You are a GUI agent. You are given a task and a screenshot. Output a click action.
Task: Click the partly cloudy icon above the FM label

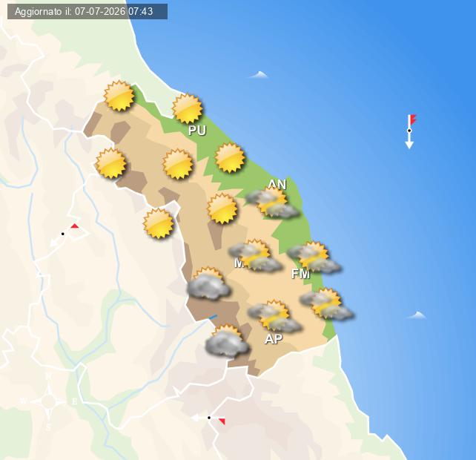pyautogui.click(x=314, y=257)
